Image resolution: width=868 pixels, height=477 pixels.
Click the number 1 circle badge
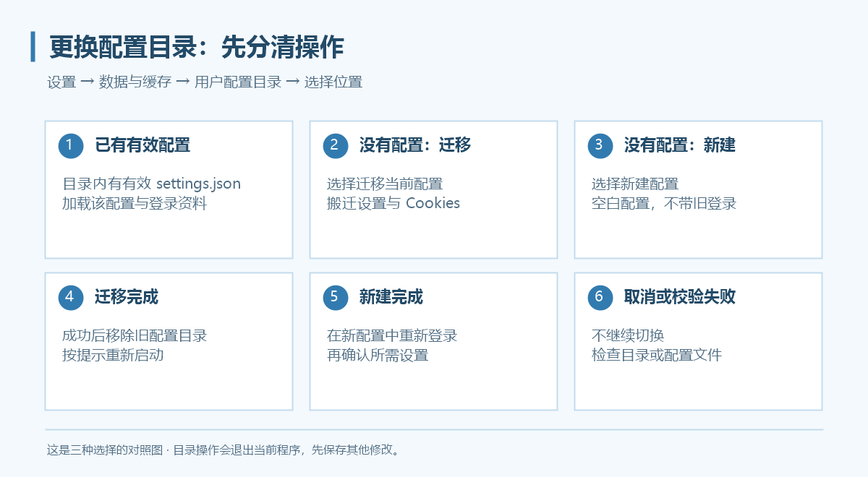coord(71,145)
